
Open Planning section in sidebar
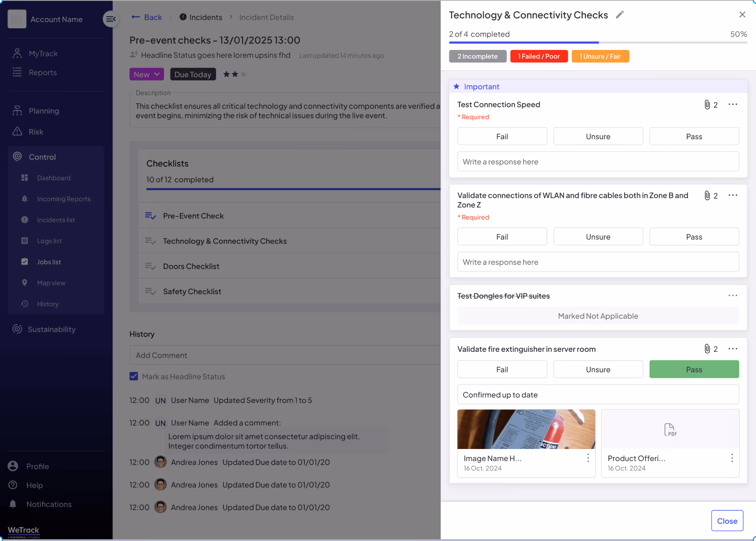coord(36,111)
